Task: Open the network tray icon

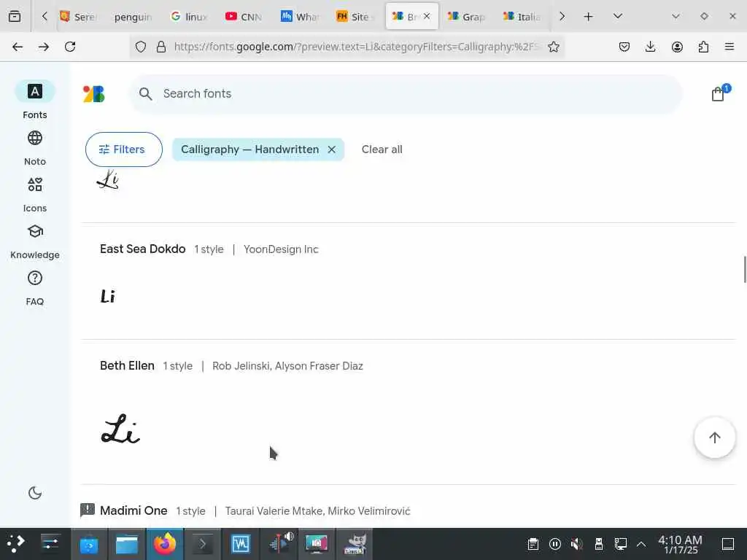Action: pyautogui.click(x=620, y=544)
